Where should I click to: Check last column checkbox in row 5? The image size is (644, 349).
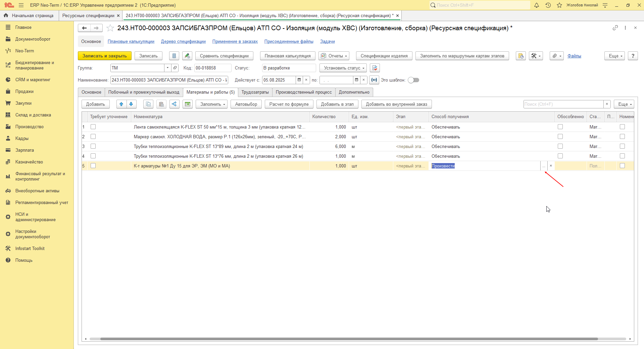622,166
